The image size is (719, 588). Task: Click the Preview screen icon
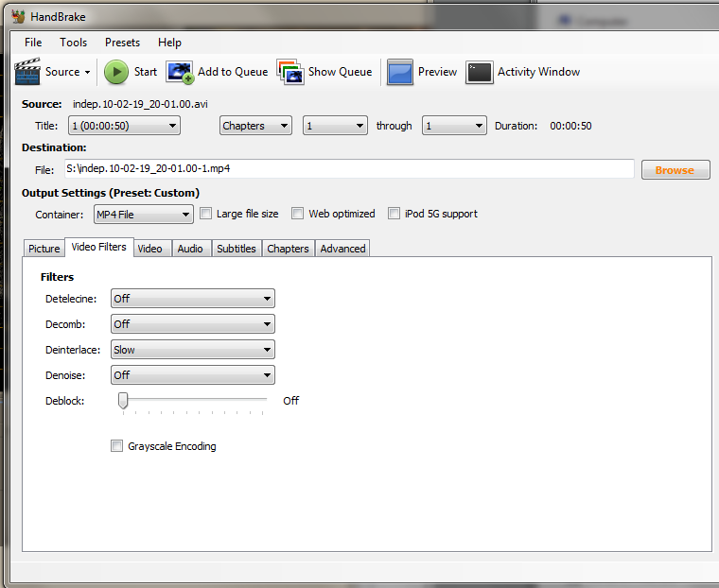[400, 72]
